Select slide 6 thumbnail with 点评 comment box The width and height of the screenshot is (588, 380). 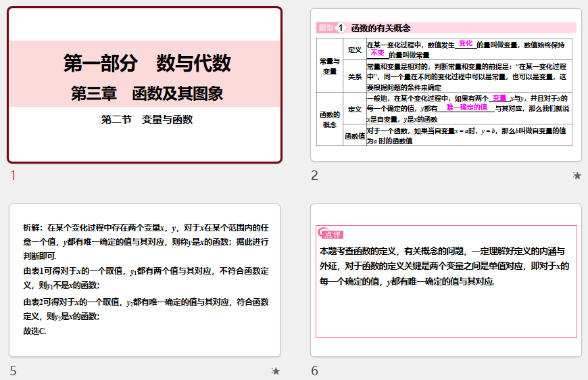(445, 280)
